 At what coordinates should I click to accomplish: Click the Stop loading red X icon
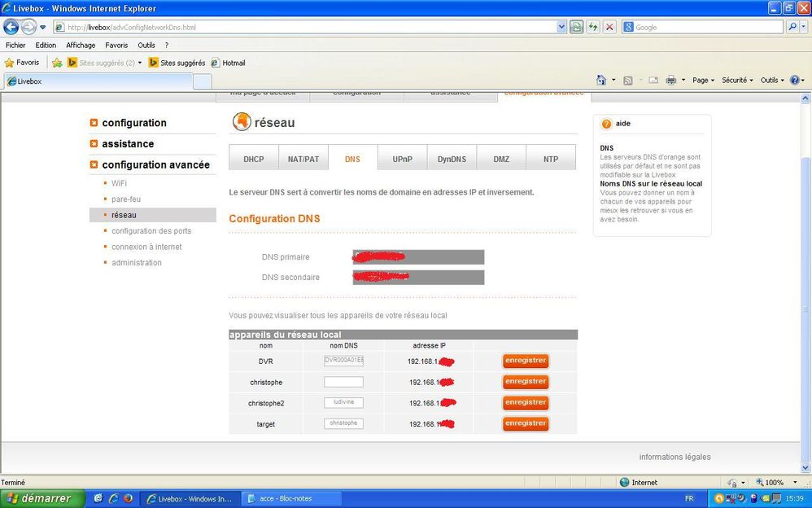(x=609, y=27)
